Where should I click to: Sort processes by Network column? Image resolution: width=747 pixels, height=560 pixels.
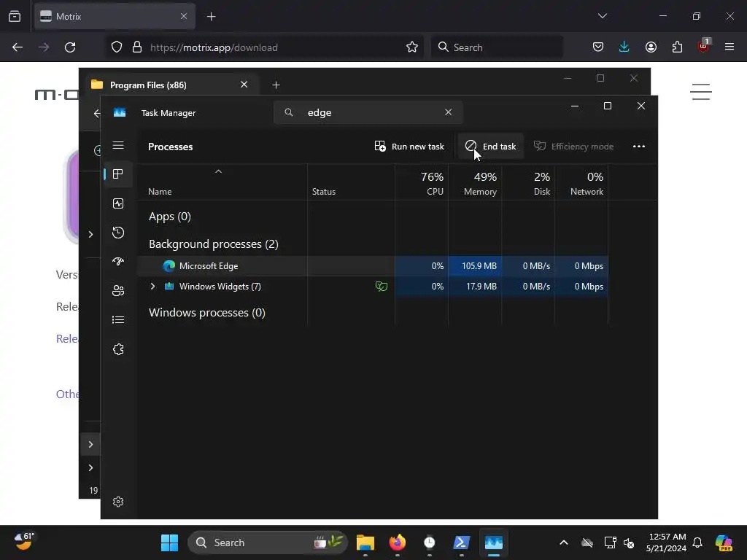[581, 183]
